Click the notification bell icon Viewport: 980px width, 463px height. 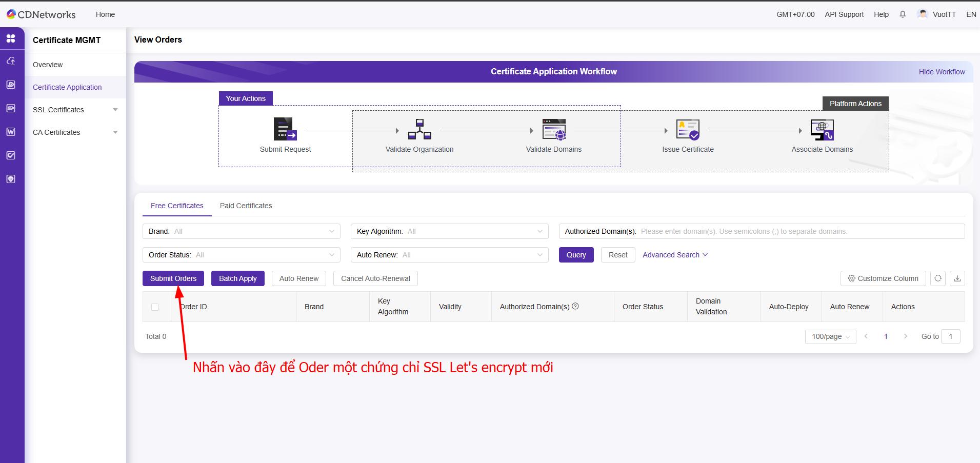coord(903,14)
